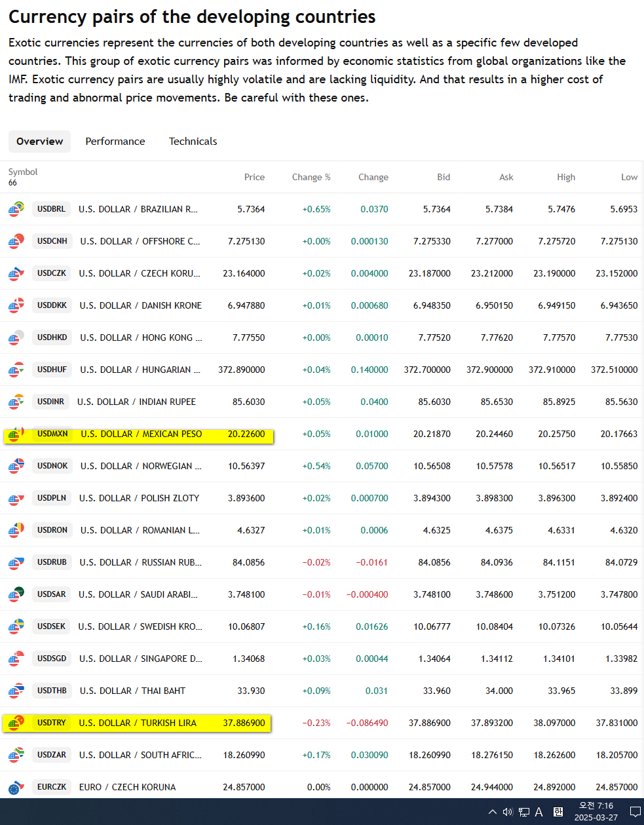Open the taskbar volume icon

click(507, 812)
